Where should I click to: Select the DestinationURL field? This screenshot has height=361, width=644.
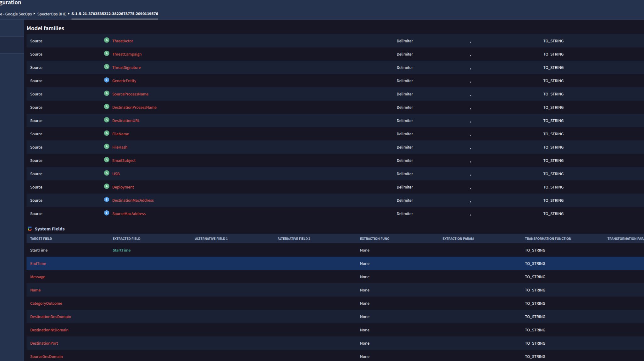coord(126,121)
